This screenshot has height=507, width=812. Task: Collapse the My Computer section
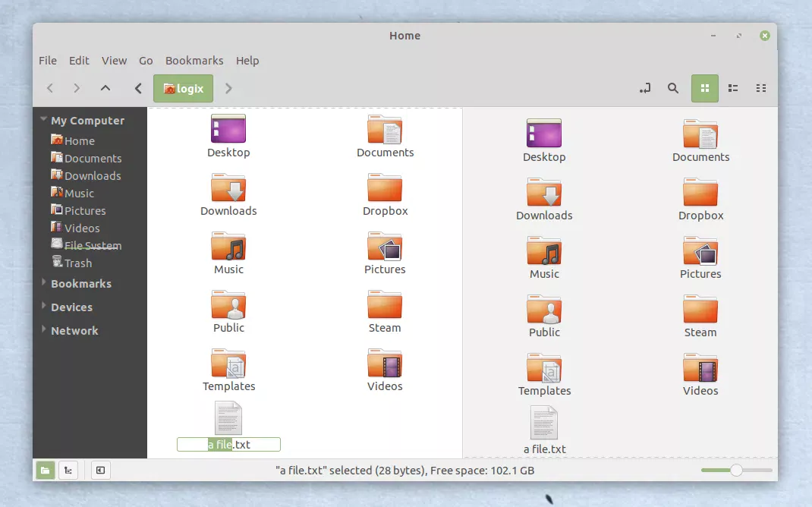tap(43, 120)
